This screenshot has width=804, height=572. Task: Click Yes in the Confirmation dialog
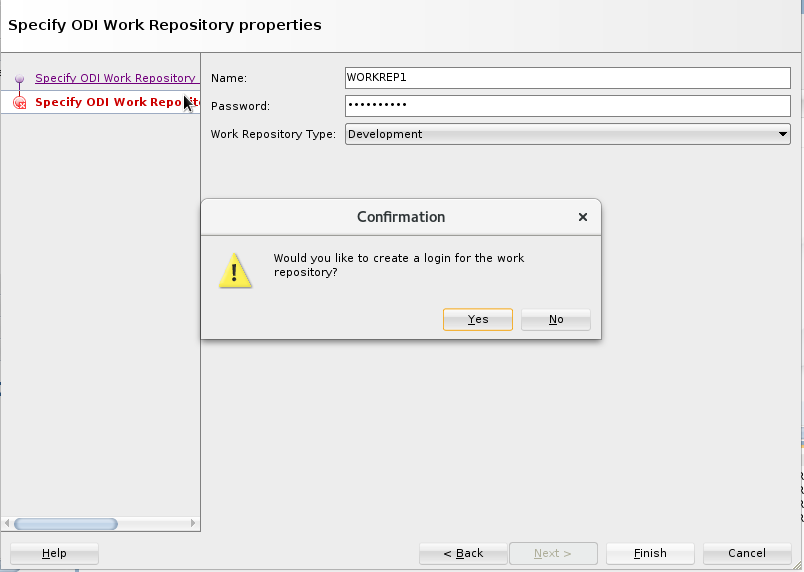click(x=477, y=319)
